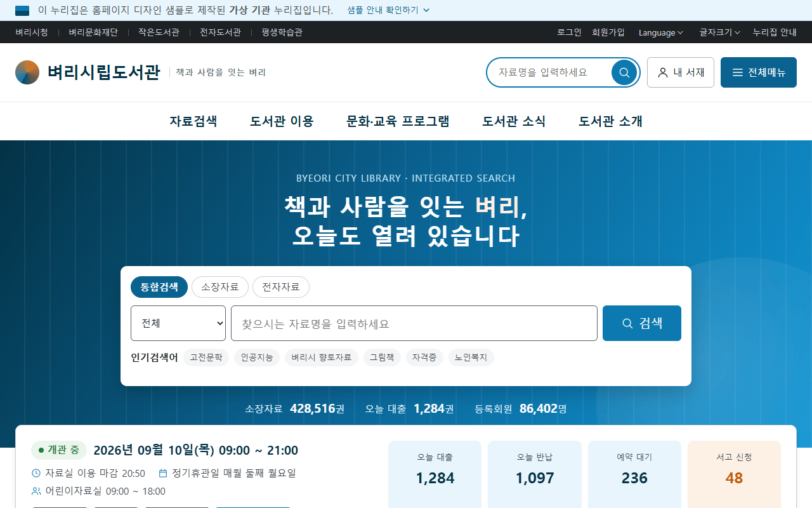Screen dimensions: 812x508
Task: Switch to the 전자자료 tab
Action: [x=281, y=287]
